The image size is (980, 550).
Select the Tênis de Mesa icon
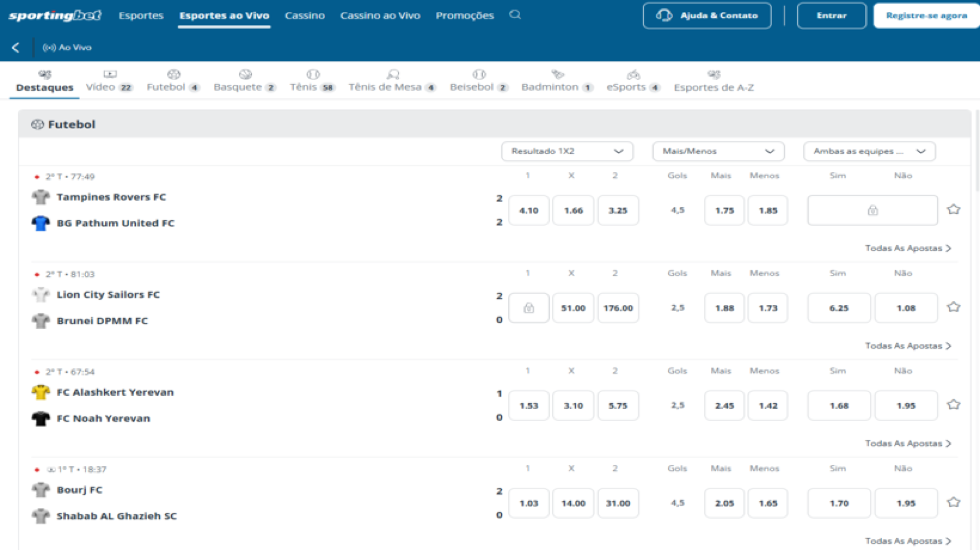[x=392, y=75]
